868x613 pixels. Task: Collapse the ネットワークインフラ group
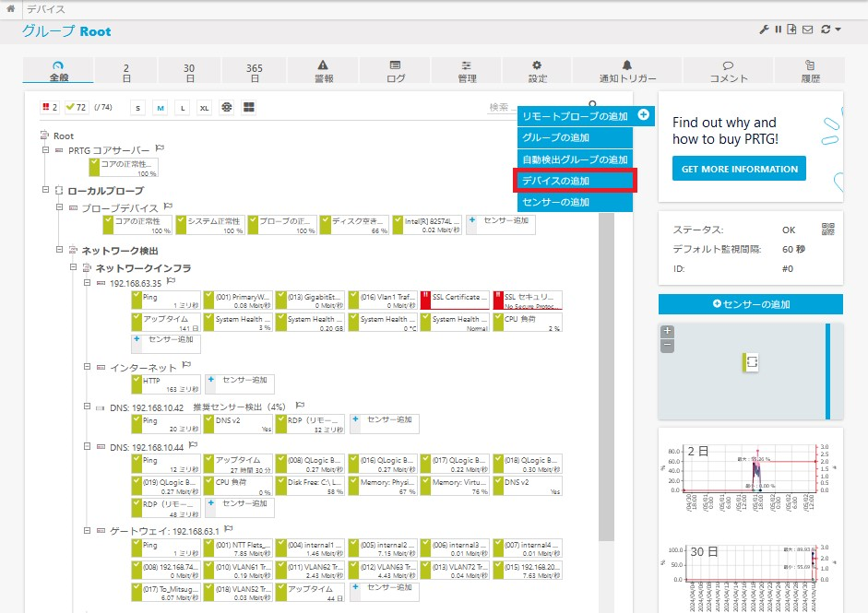point(73,267)
